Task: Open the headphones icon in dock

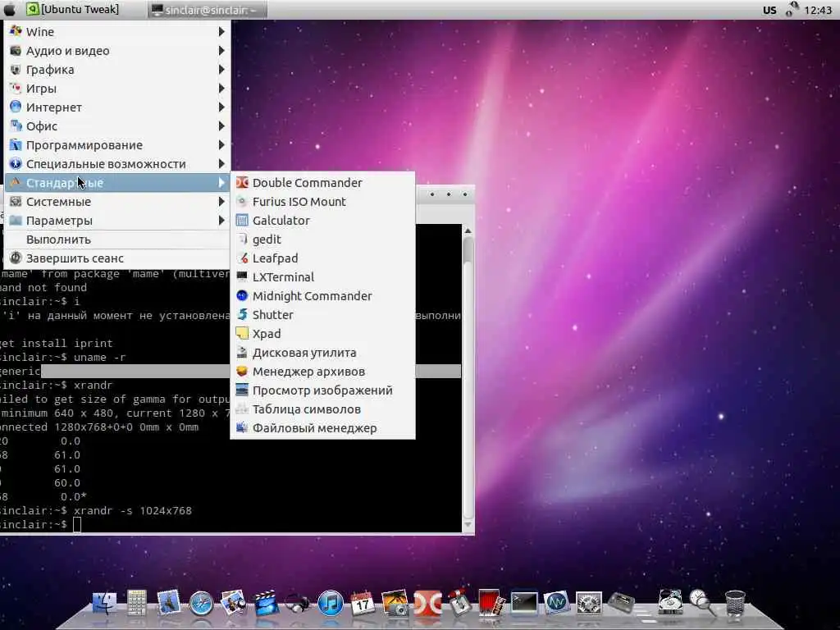Action: coord(297,605)
